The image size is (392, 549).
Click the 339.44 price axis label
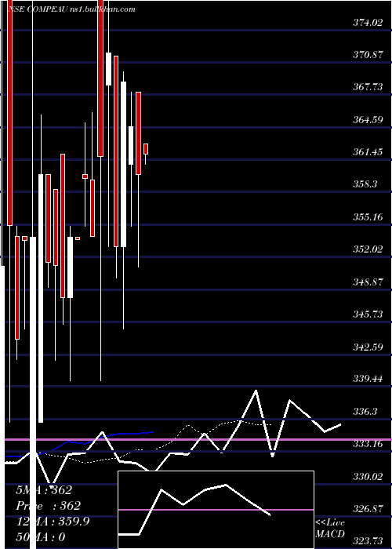coord(368,379)
